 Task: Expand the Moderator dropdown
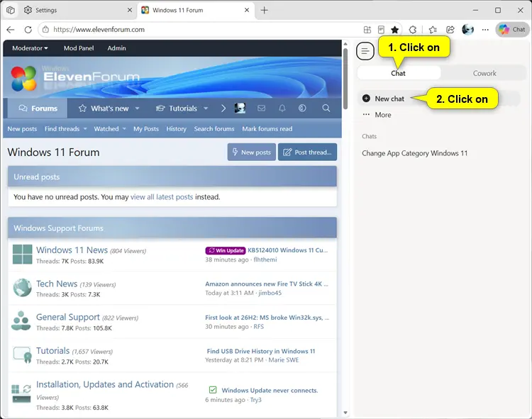30,48
